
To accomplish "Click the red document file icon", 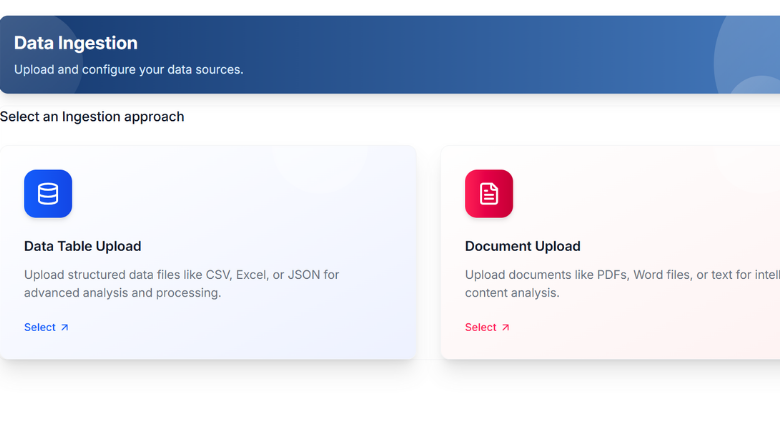I will pyautogui.click(x=489, y=194).
